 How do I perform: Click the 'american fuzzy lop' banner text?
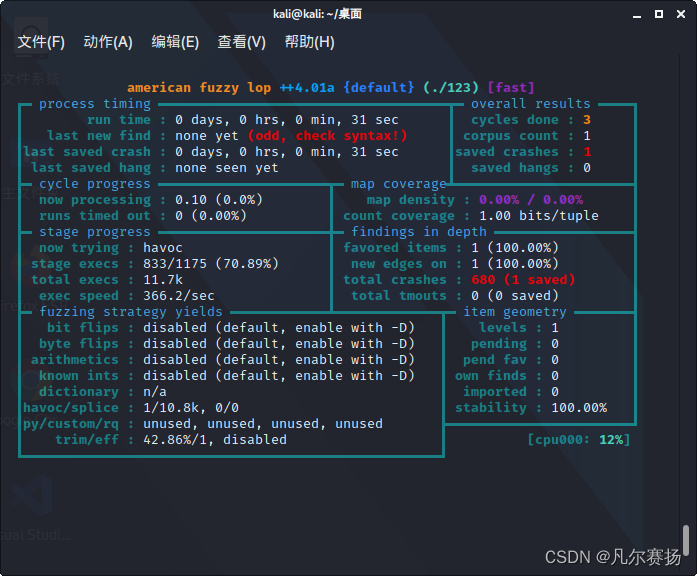coord(199,88)
